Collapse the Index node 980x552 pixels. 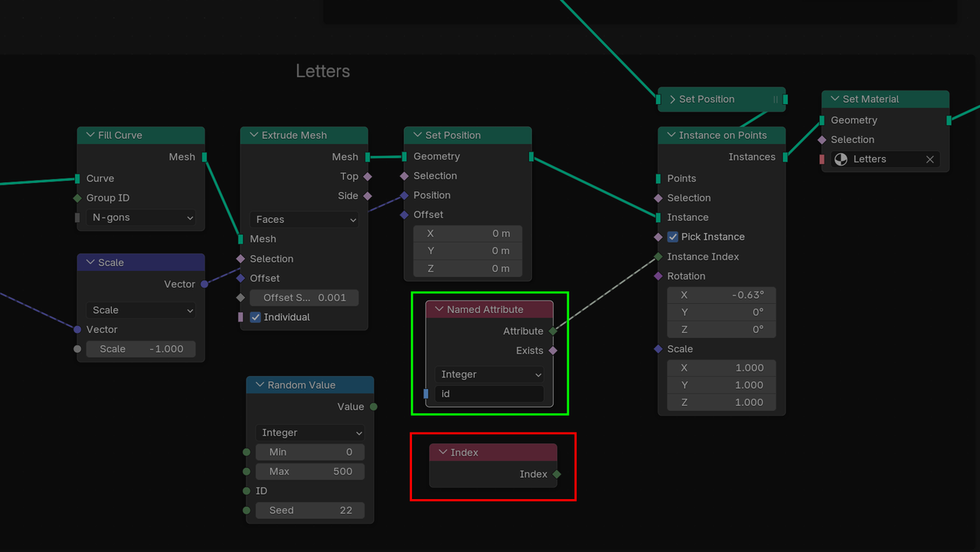pos(443,452)
